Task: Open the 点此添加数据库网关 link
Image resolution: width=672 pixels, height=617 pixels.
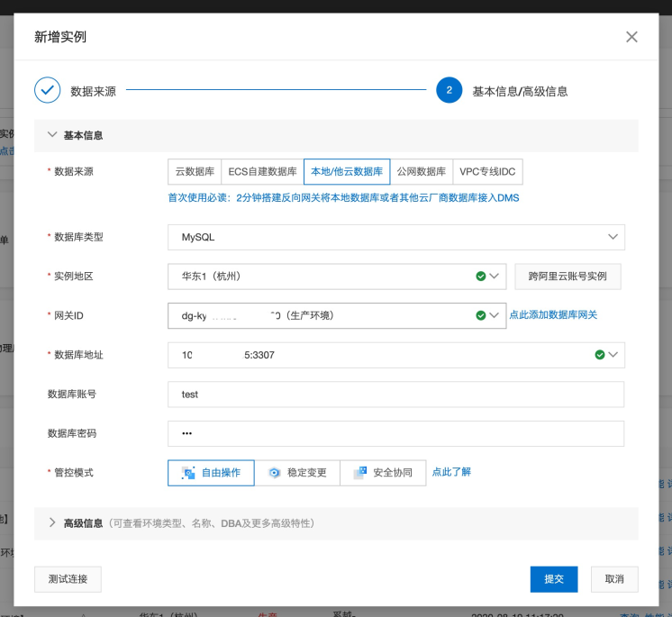Action: coord(553,315)
